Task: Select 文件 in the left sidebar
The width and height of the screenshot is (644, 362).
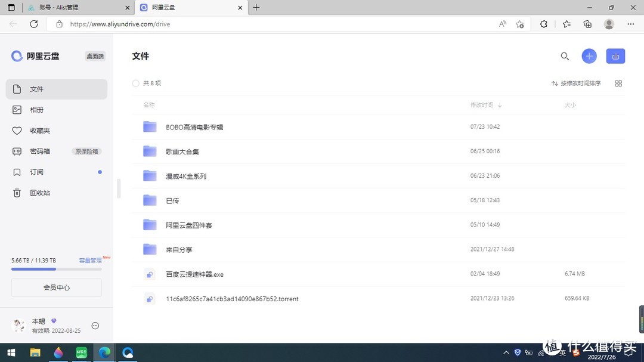Action: tap(36, 89)
